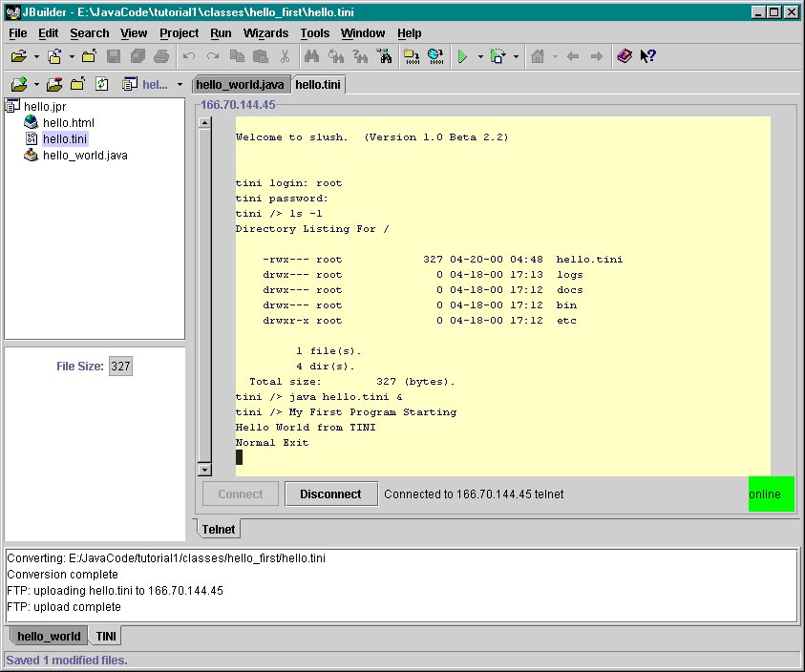Expand the Open file dropdown arrow
805x672 pixels.
[x=36, y=57]
